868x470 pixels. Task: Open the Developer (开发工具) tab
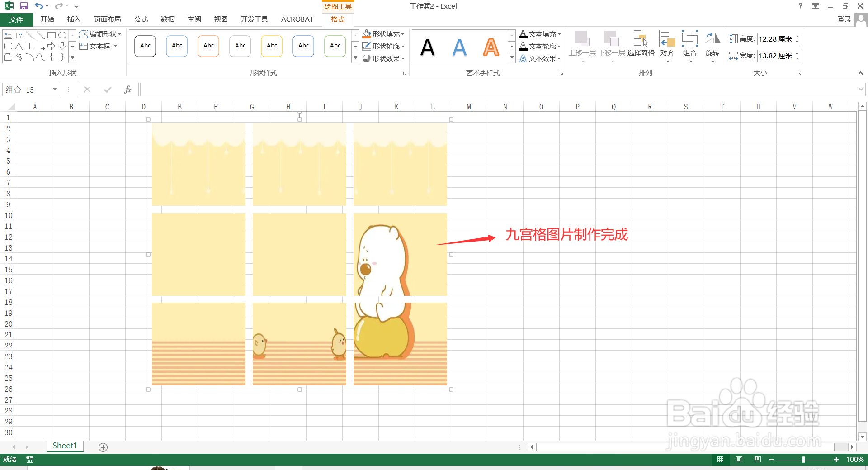click(255, 19)
